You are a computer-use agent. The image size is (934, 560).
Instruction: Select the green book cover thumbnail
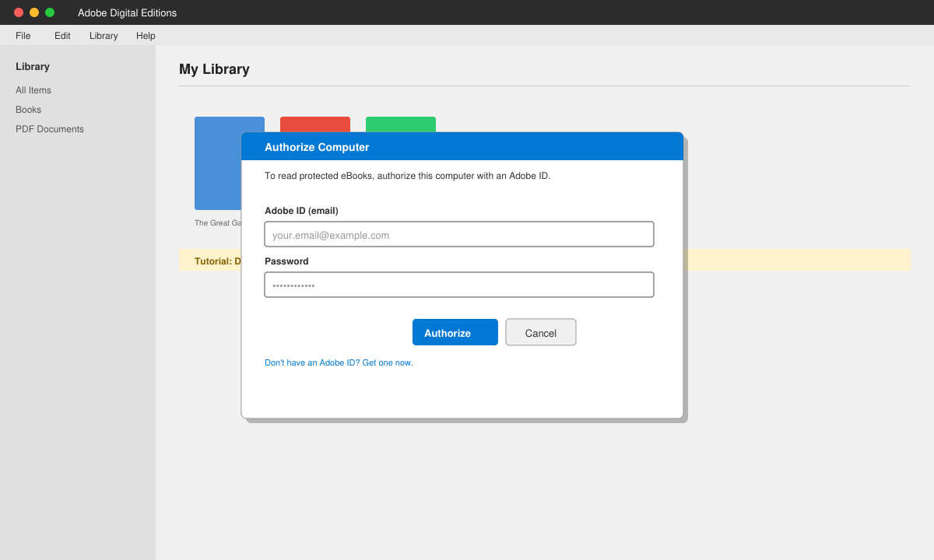(401, 124)
